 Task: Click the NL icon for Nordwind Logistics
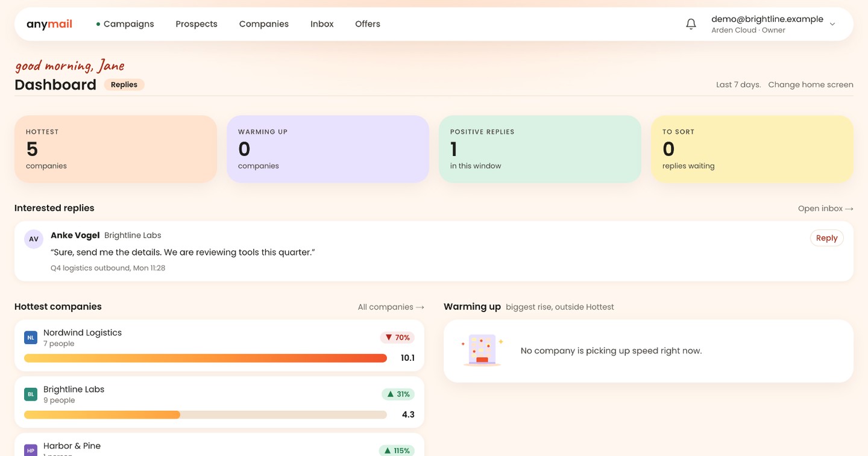click(x=31, y=338)
